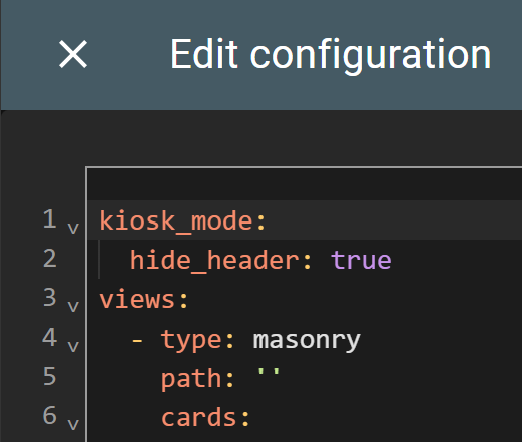Viewport: 522px width, 442px height.
Task: Collapse the type masonry item at line 4
Action: coord(73,347)
